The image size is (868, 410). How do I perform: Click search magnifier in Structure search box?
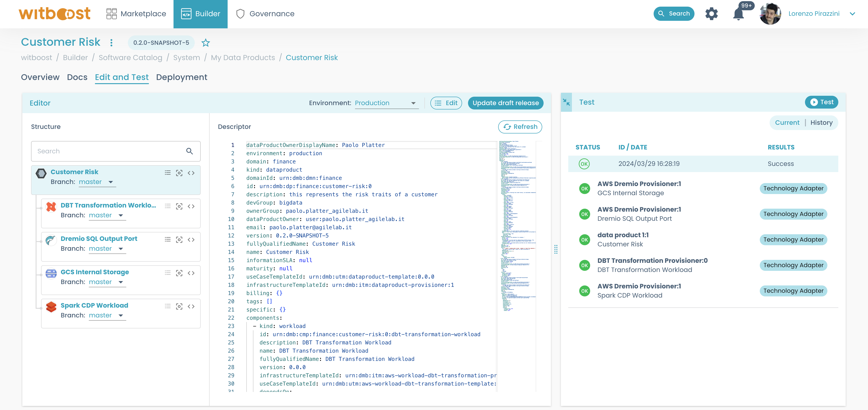[x=189, y=151]
